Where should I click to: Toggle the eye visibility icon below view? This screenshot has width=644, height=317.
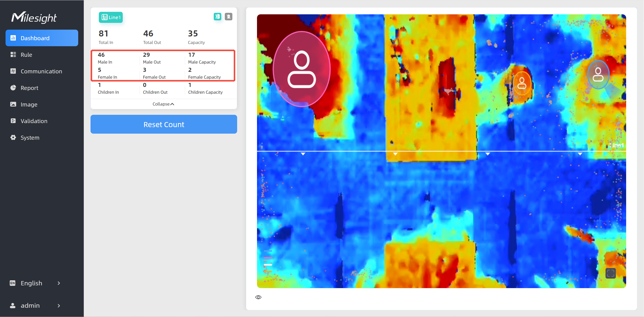[258, 297]
